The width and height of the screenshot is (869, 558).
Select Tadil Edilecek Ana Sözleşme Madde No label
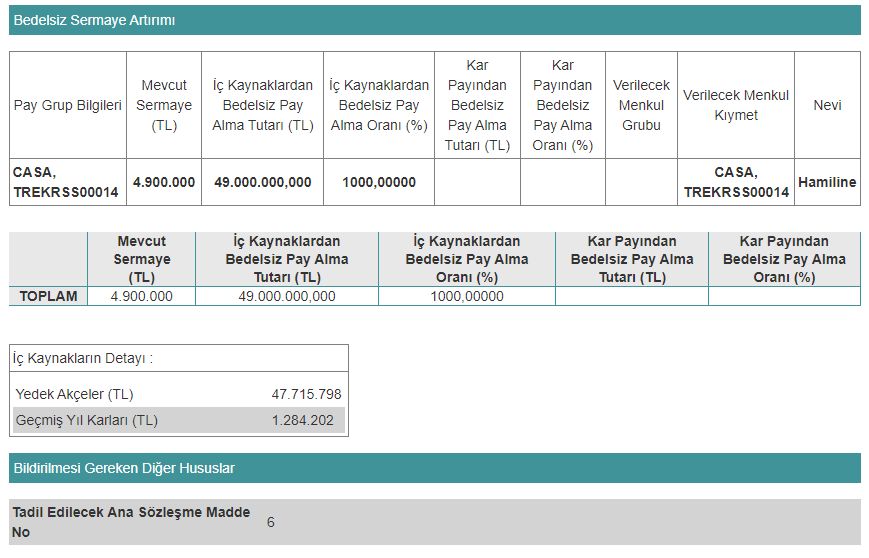point(130,522)
